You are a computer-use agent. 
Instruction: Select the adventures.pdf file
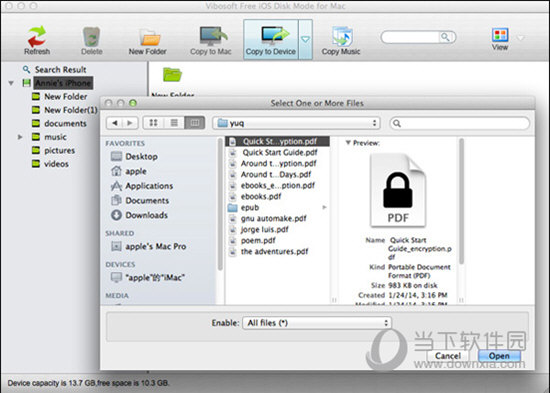coord(277,252)
